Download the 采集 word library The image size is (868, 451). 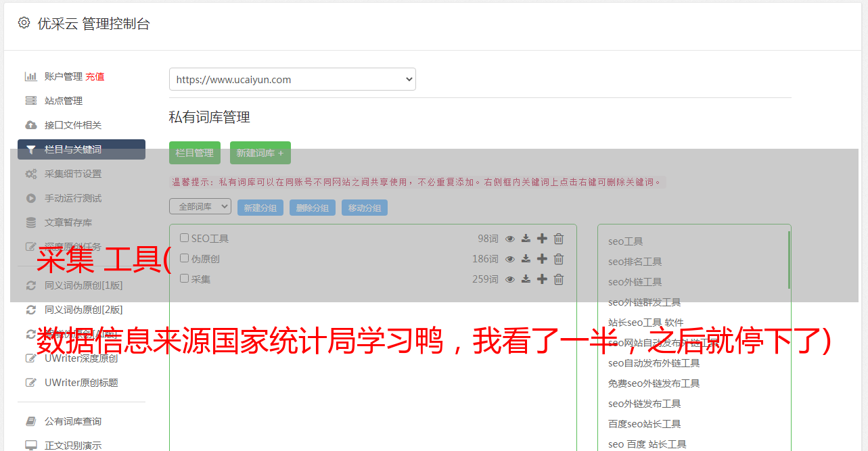[x=526, y=279]
